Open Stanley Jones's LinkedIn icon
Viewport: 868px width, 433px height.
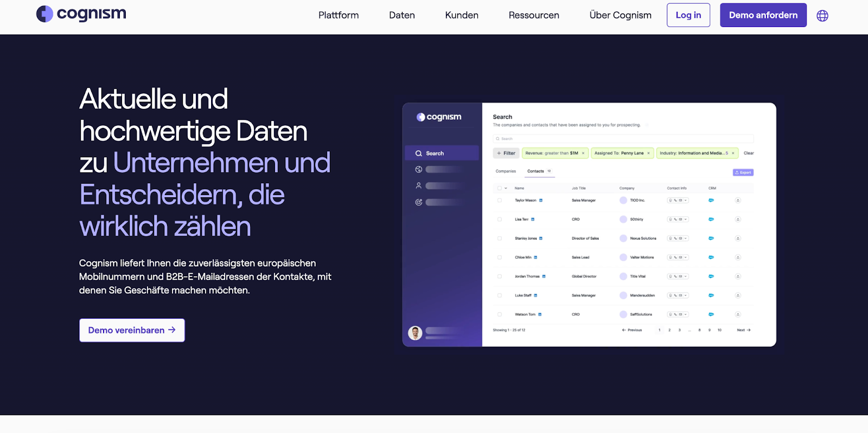pos(541,238)
